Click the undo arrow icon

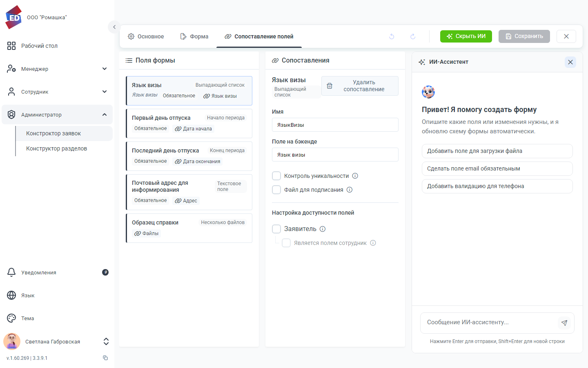click(x=392, y=36)
